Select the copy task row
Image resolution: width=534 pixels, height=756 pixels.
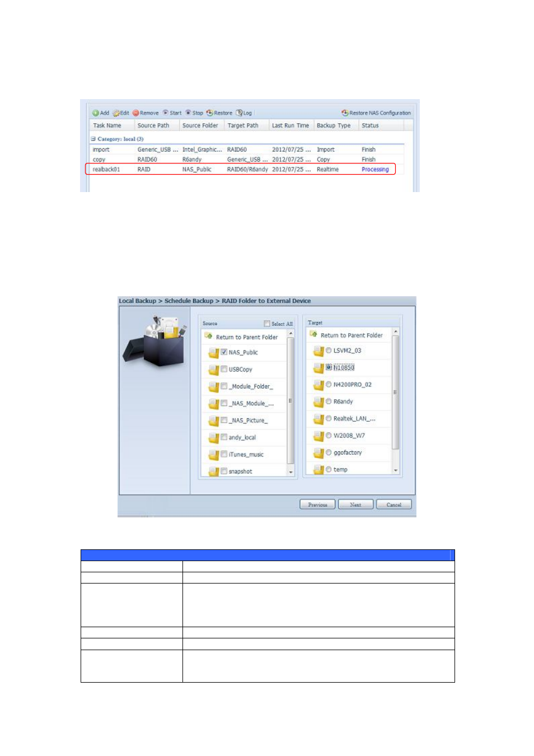pos(246,160)
